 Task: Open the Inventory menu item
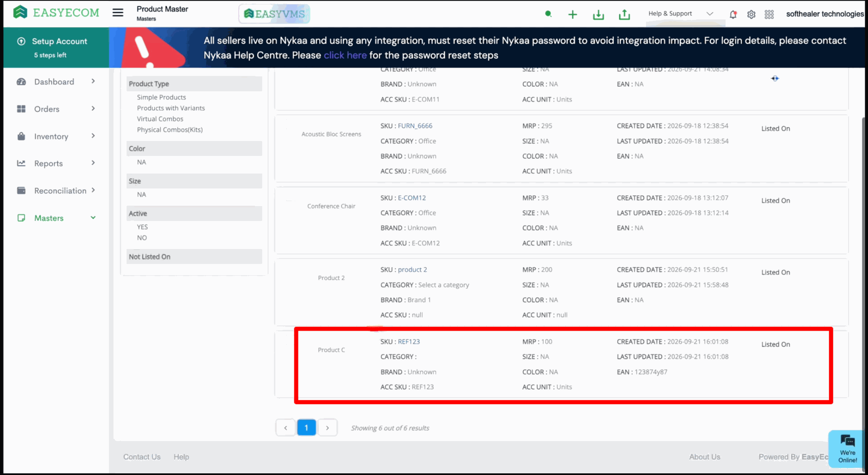51,136
